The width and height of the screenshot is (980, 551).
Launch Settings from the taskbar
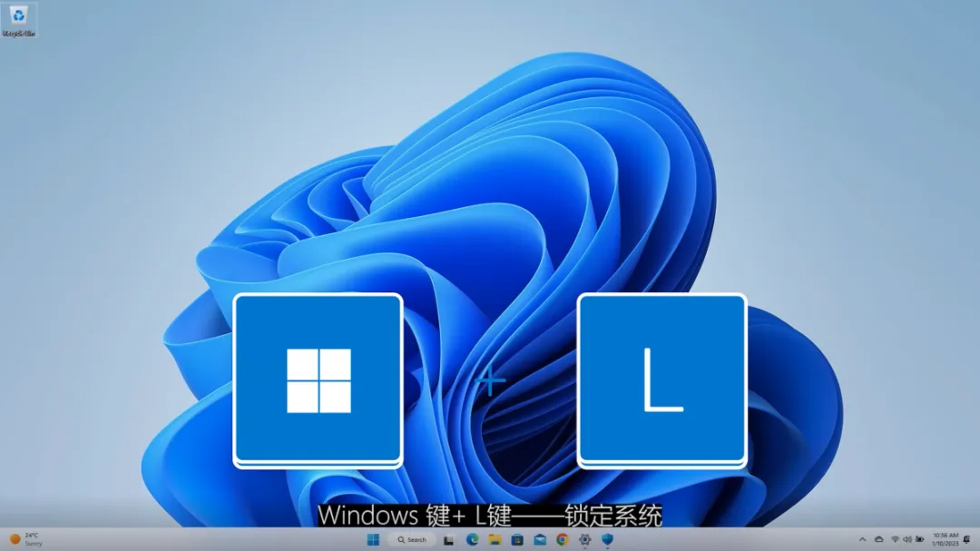[x=584, y=540]
